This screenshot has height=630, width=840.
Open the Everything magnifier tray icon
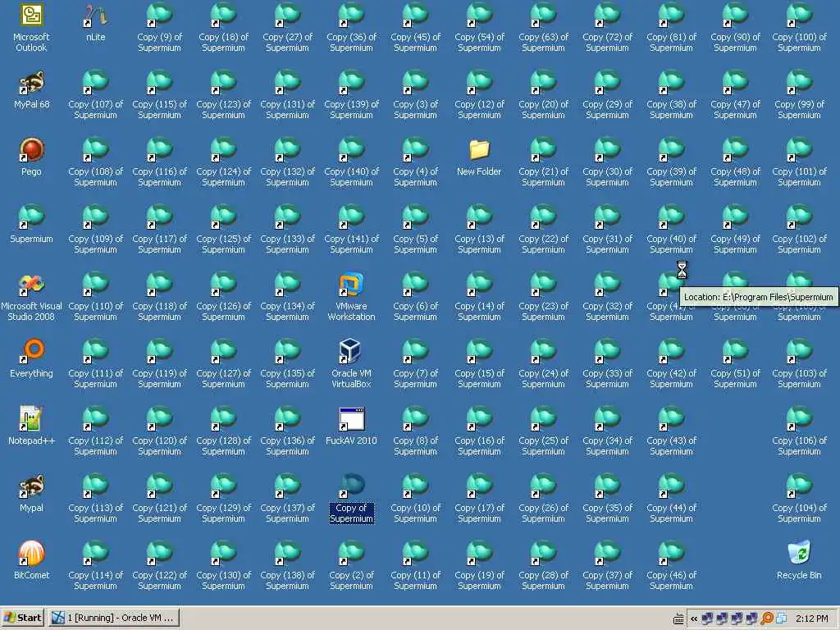(767, 619)
